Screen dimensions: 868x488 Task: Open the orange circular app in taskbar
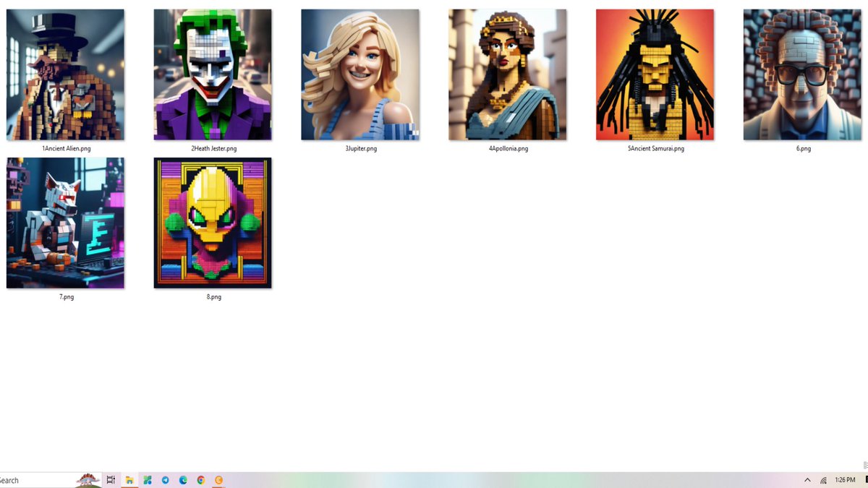tap(219, 480)
